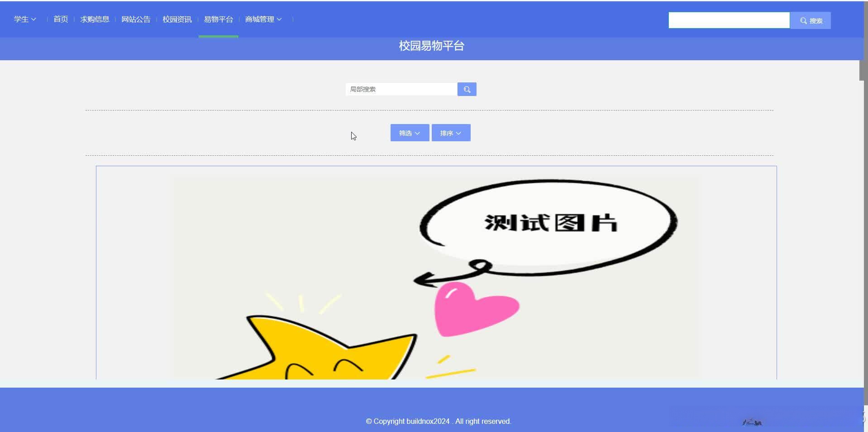This screenshot has height=432, width=868.
Task: Click the 局部搜索 local search input field
Action: pos(401,89)
